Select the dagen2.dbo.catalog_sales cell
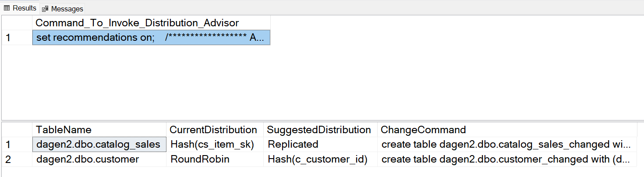Screen dimensions: 644x177 pos(99,144)
